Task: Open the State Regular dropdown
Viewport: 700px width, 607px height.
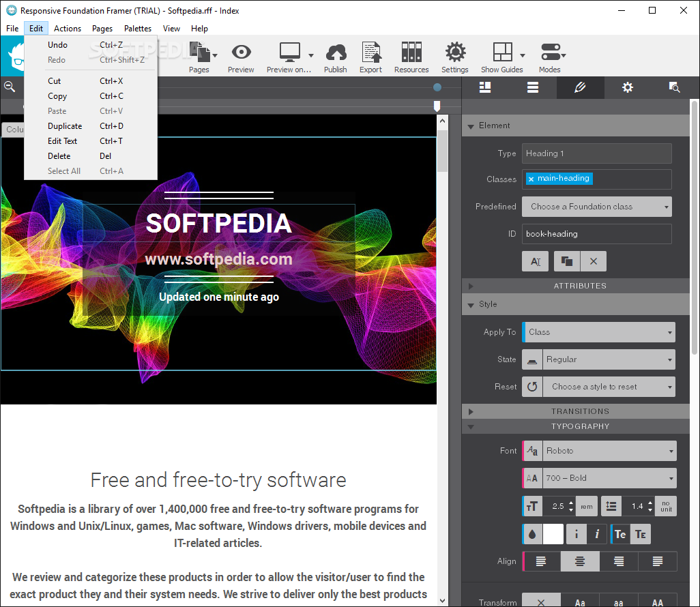Action: pyautogui.click(x=609, y=359)
